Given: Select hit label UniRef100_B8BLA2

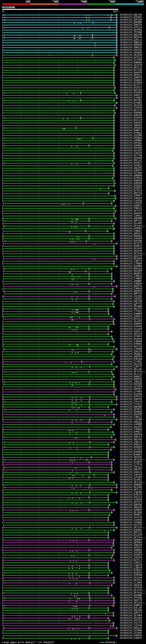Looking at the screenshot, I should click(x=131, y=42).
